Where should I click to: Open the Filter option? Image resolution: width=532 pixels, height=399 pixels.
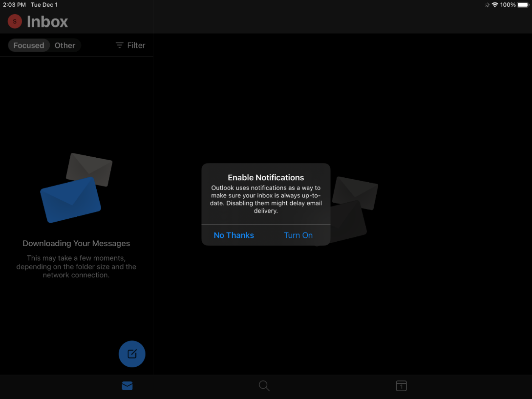pos(130,45)
